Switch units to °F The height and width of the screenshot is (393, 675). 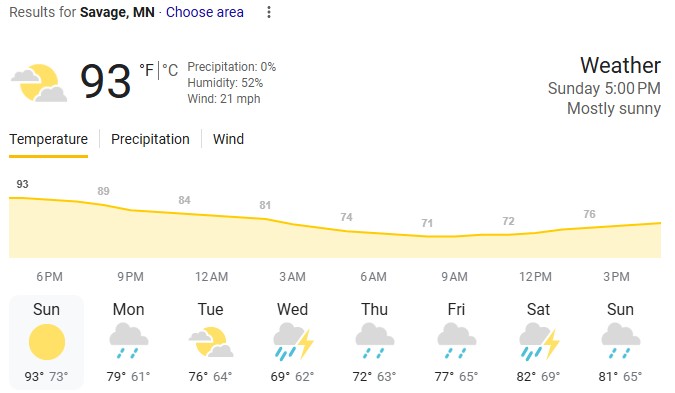(x=146, y=70)
